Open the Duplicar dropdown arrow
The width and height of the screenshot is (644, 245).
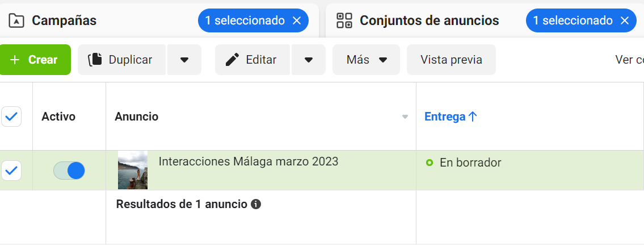click(x=184, y=60)
